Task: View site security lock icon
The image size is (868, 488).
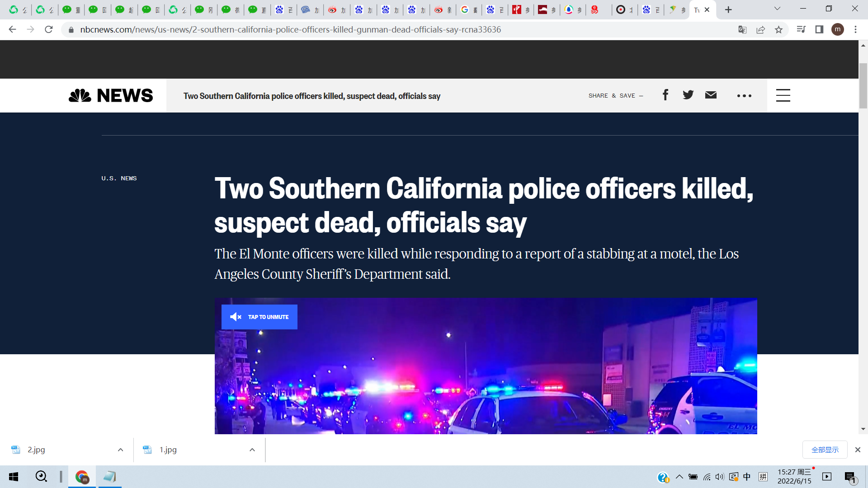Action: (71, 30)
